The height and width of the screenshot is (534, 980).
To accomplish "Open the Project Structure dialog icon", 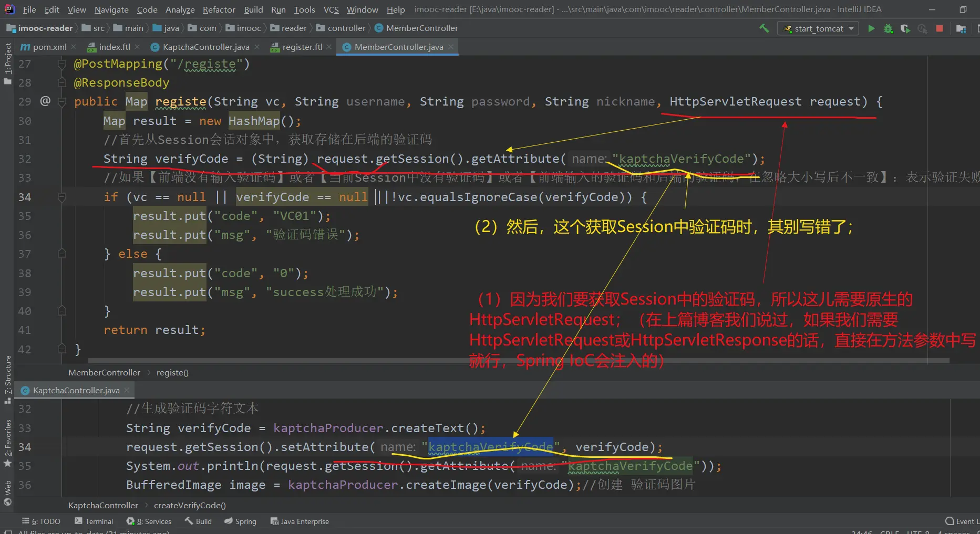I will tap(961, 28).
